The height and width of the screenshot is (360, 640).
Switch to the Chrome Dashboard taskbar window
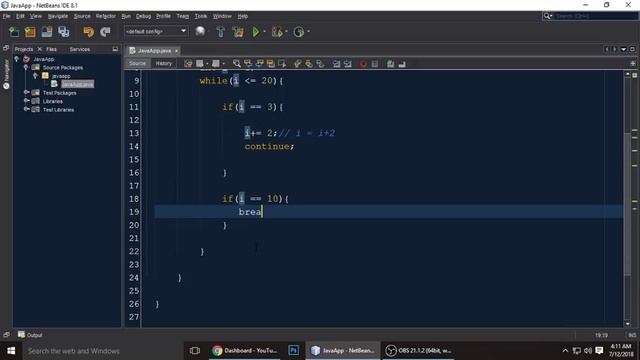[244, 351]
